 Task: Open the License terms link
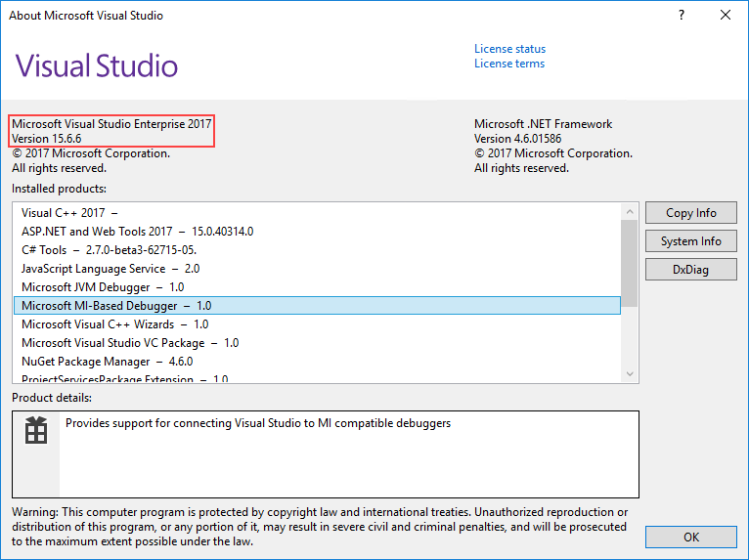point(509,64)
